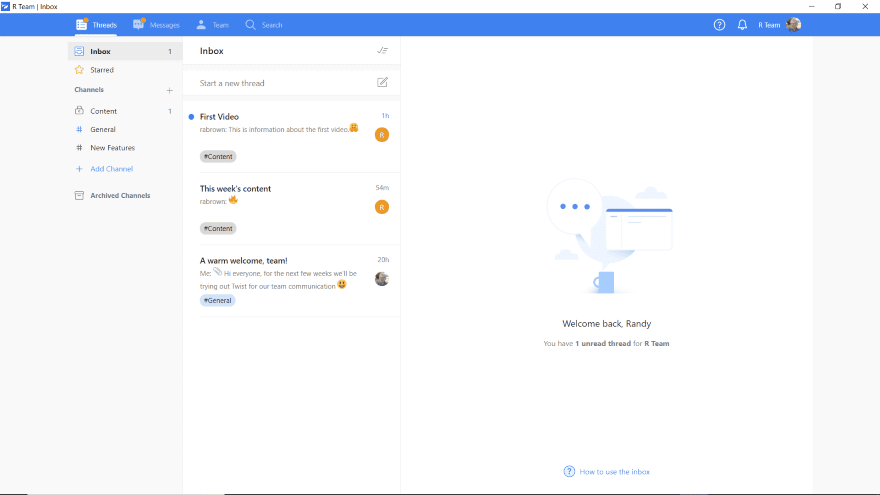The height and width of the screenshot is (495, 880).
Task: Click attachment paperclip in welcome thread
Action: 217,272
